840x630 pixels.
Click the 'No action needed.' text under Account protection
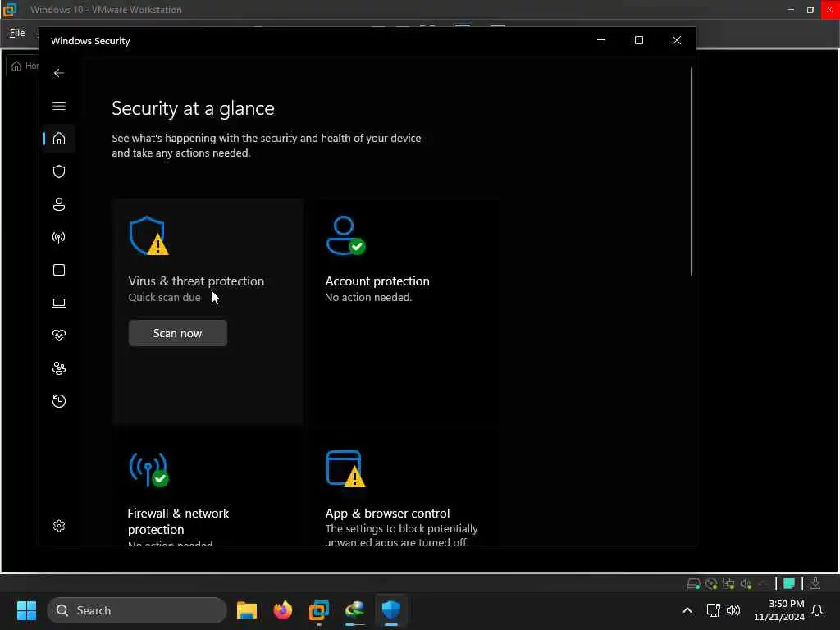tap(368, 297)
